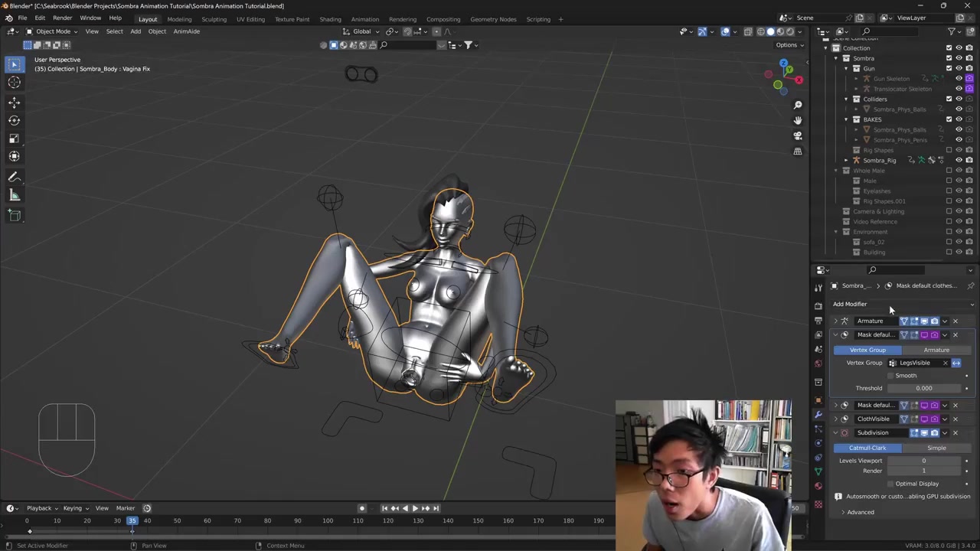Image resolution: width=980 pixels, height=551 pixels.
Task: Pick the Measure tool
Action: [x=14, y=196]
